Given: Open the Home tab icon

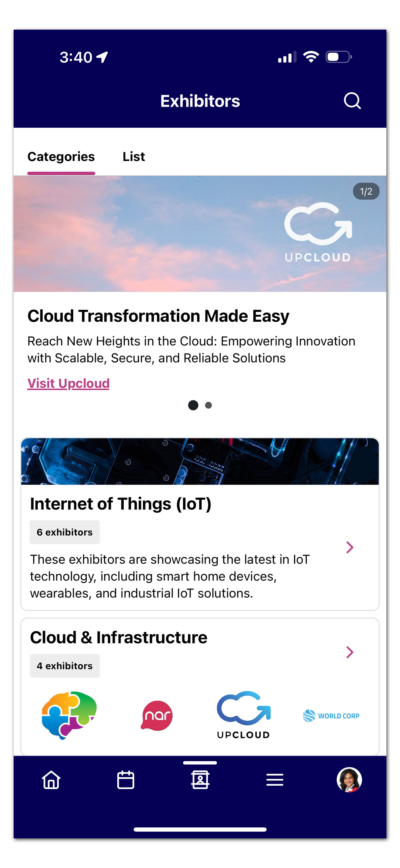Looking at the screenshot, I should [51, 780].
